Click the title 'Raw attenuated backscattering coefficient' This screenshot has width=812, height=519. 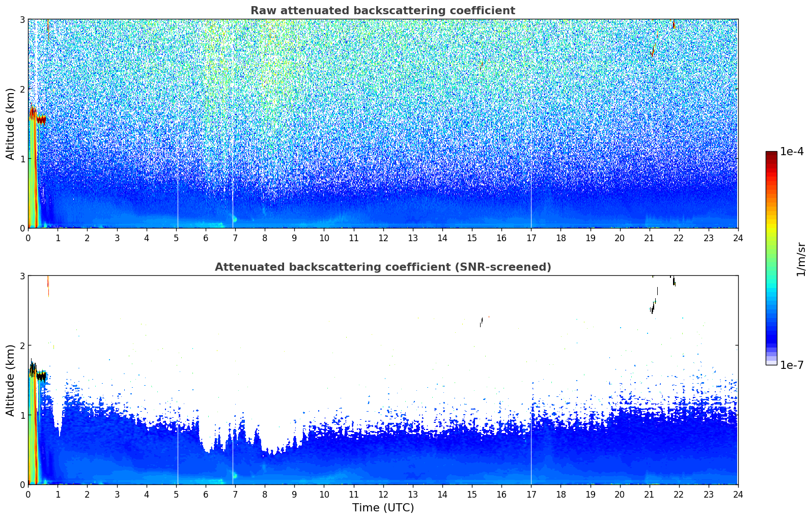pyautogui.click(x=382, y=11)
